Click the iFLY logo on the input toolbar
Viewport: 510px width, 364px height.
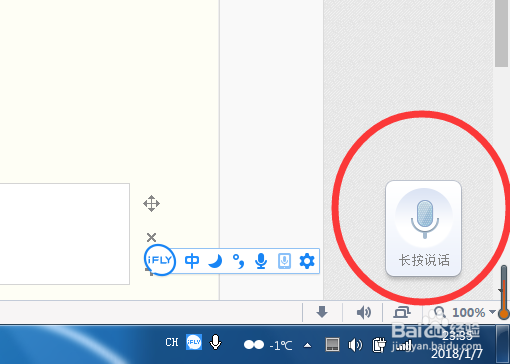point(160,260)
